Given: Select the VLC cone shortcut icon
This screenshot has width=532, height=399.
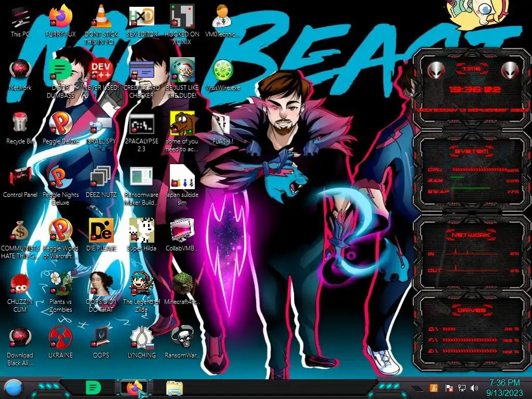Looking at the screenshot, I should [101, 16].
